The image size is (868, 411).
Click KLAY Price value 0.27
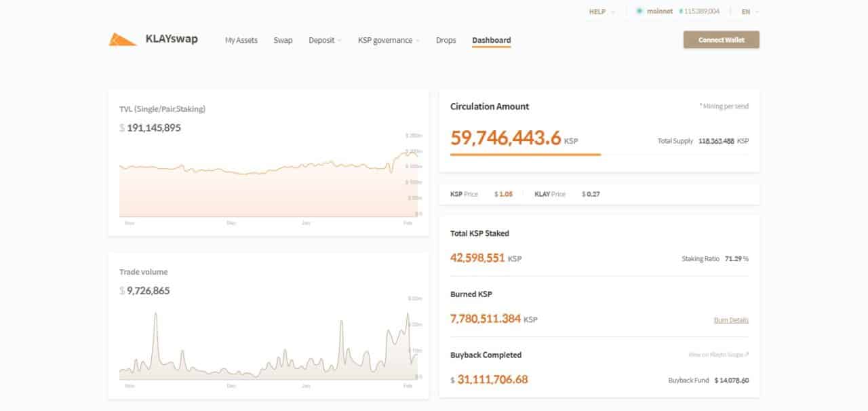click(594, 194)
